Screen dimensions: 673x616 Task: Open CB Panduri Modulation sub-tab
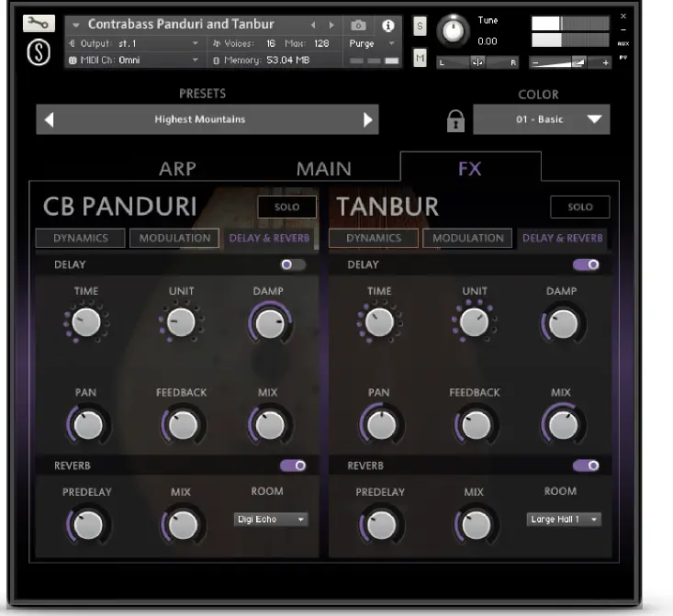point(174,239)
